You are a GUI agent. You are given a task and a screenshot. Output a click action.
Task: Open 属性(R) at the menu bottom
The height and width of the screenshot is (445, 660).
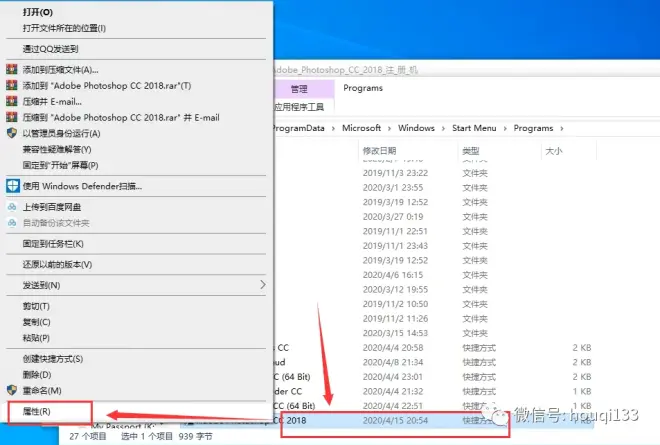click(x=37, y=412)
